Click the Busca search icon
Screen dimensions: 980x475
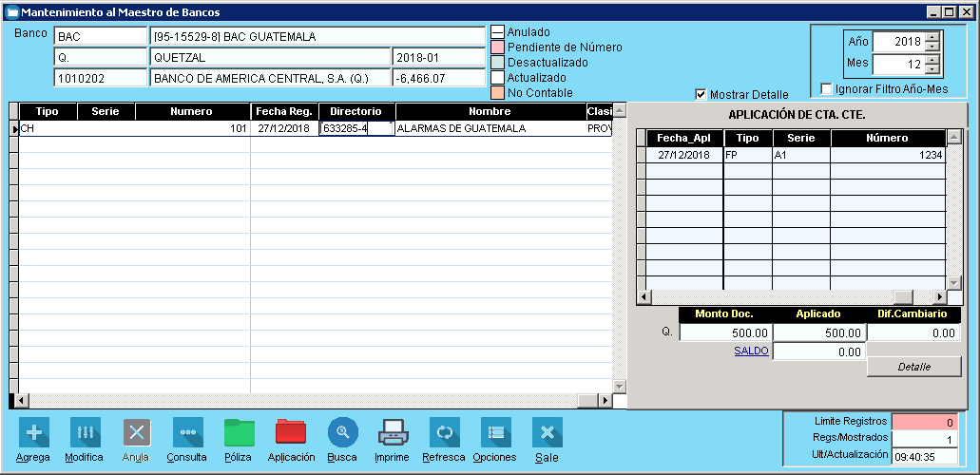[x=342, y=433]
